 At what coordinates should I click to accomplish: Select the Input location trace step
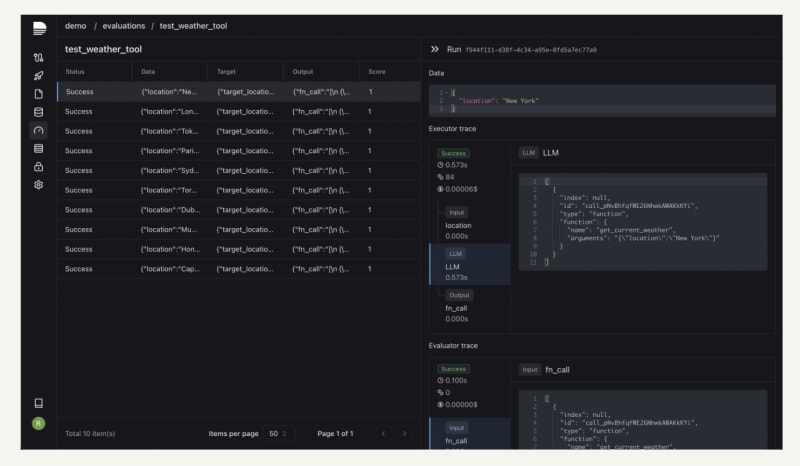458,225
